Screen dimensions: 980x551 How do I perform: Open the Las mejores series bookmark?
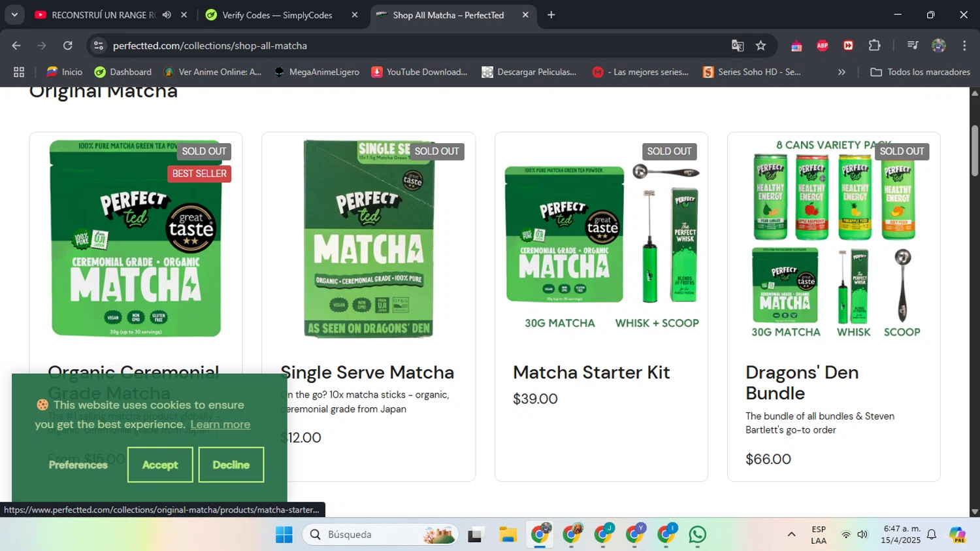pyautogui.click(x=641, y=72)
